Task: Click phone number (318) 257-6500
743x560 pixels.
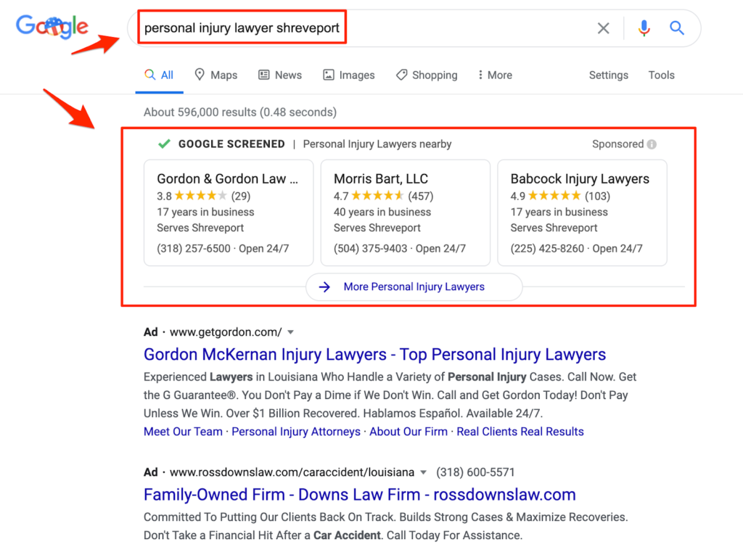Action: [x=193, y=248]
